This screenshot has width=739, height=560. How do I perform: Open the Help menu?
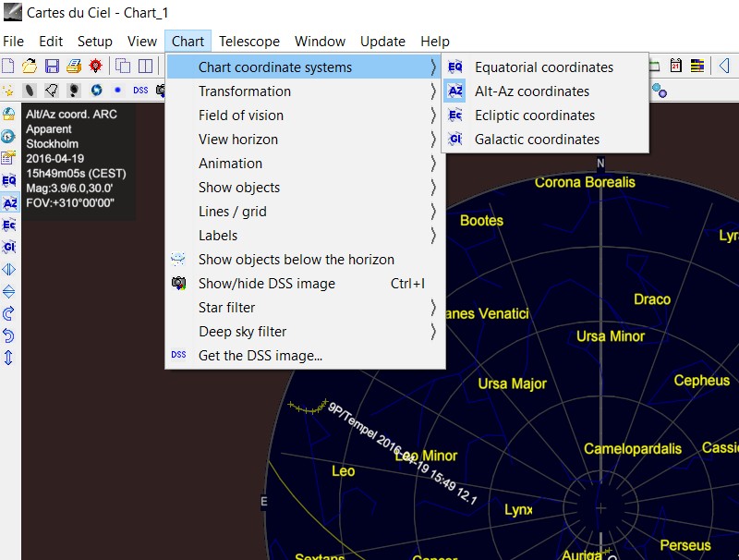(435, 42)
